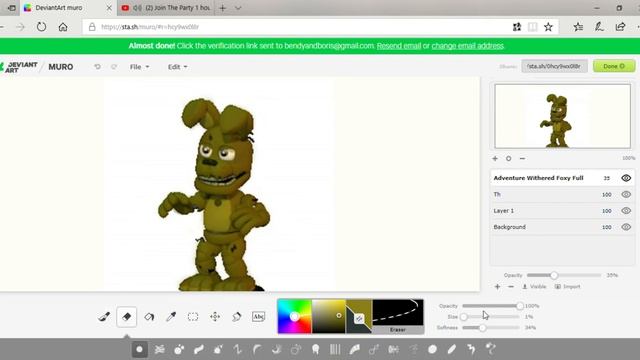640x360 pixels.
Task: Select the Adventure Withered Foxy Full layer
Action: pos(562,178)
